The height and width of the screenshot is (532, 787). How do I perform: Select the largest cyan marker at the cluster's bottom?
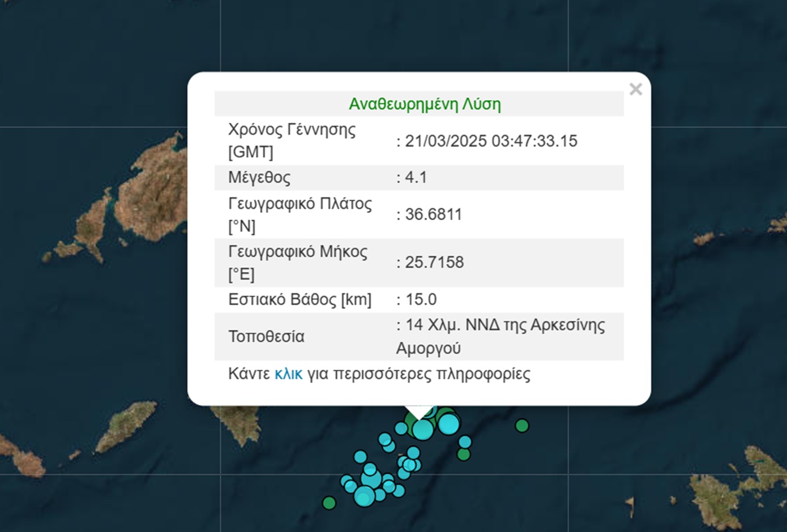364,496
